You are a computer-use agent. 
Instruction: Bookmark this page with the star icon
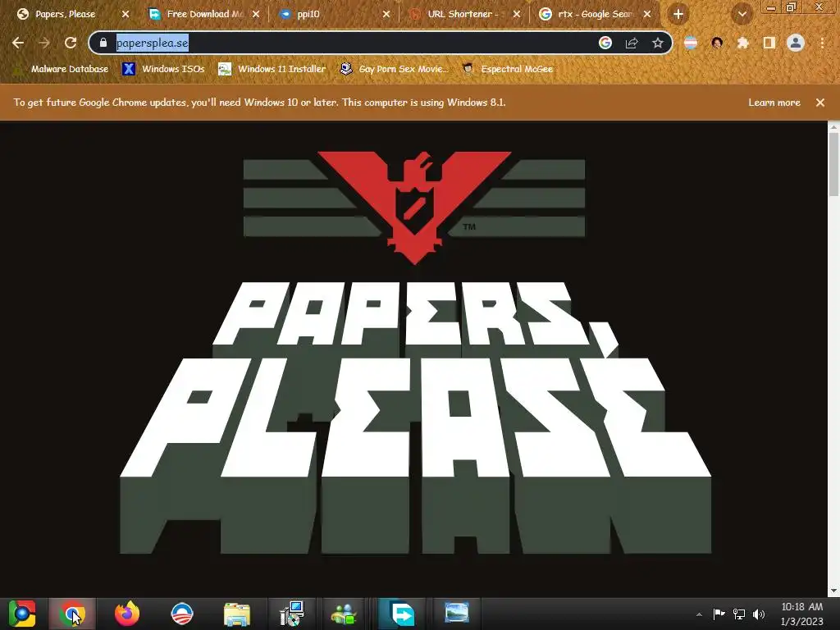pos(658,43)
